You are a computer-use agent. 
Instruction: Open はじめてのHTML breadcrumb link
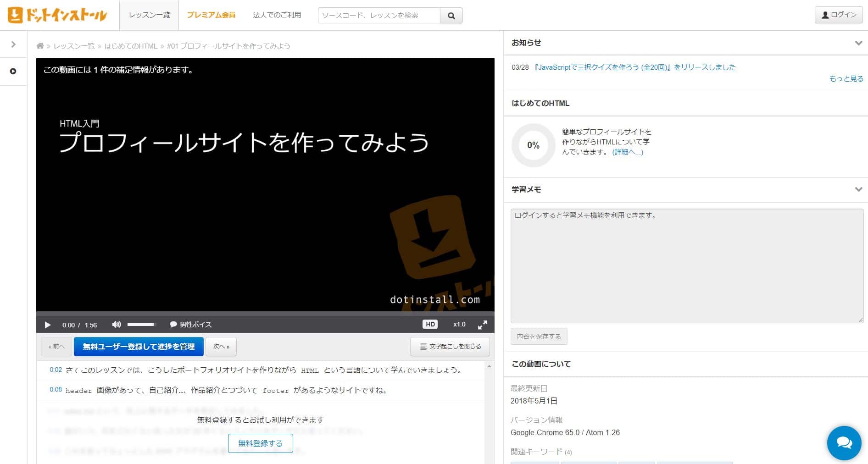(131, 46)
